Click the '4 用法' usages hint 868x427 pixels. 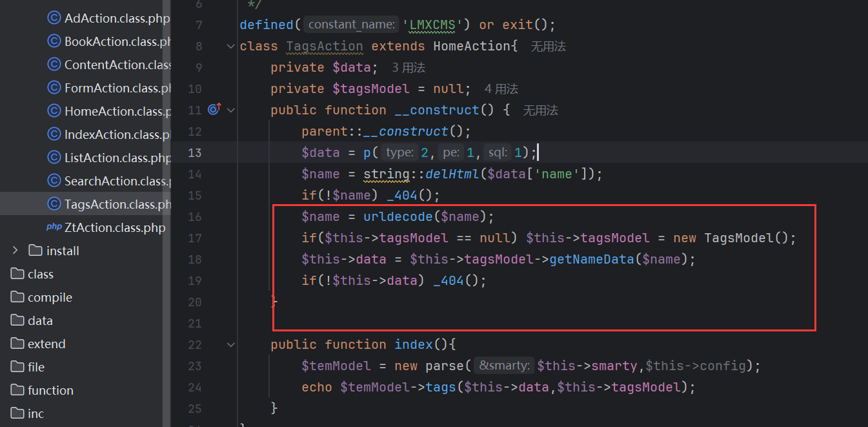[x=501, y=89]
